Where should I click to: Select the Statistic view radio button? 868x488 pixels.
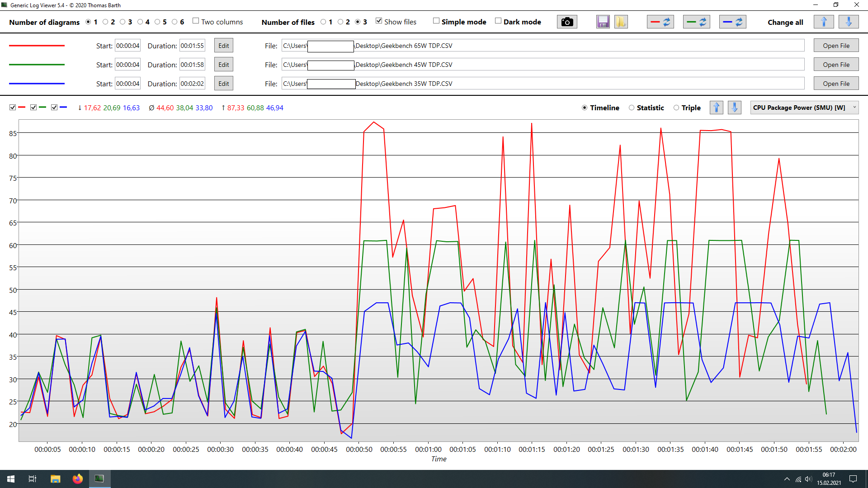pyautogui.click(x=632, y=108)
